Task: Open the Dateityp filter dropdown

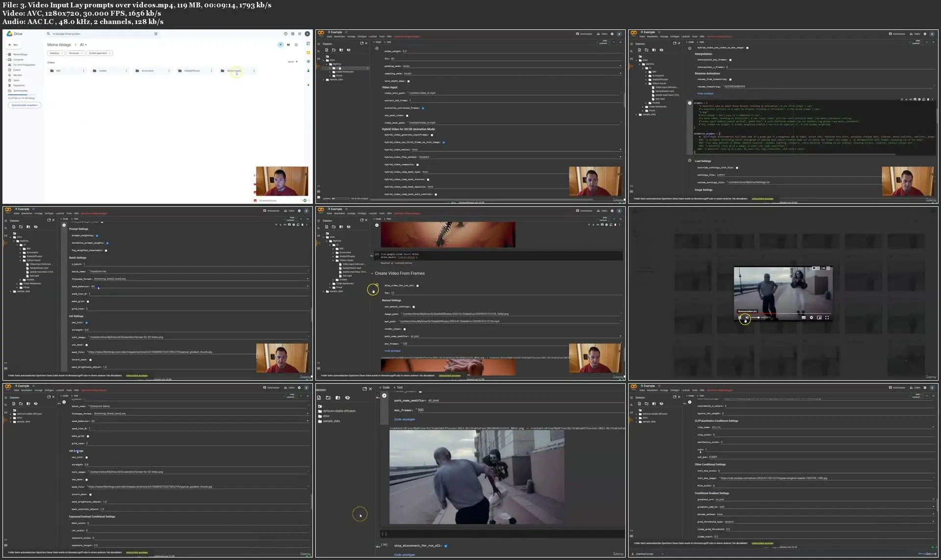Action: tap(56, 53)
